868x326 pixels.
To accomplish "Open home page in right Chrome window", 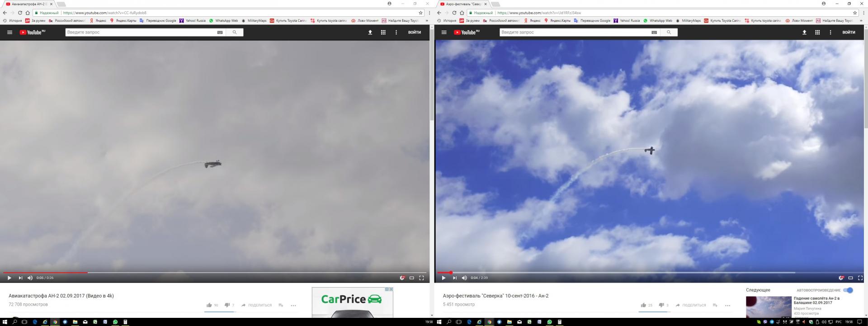I will click(462, 13).
